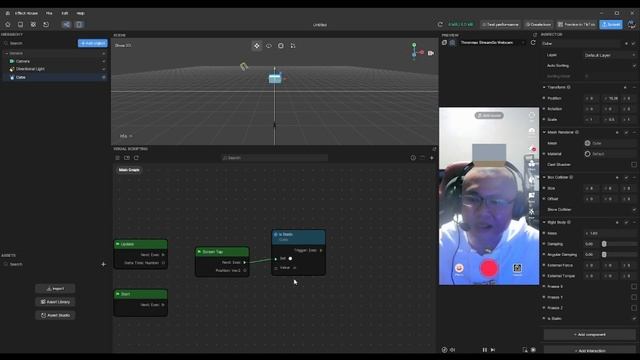Open the Effect House menu
Viewport: 640px width, 360px height.
coord(26,13)
